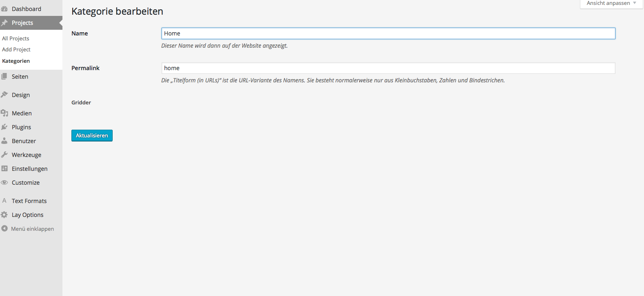Image resolution: width=644 pixels, height=296 pixels.
Task: Click the Seiten pages icon
Action: coord(4,76)
